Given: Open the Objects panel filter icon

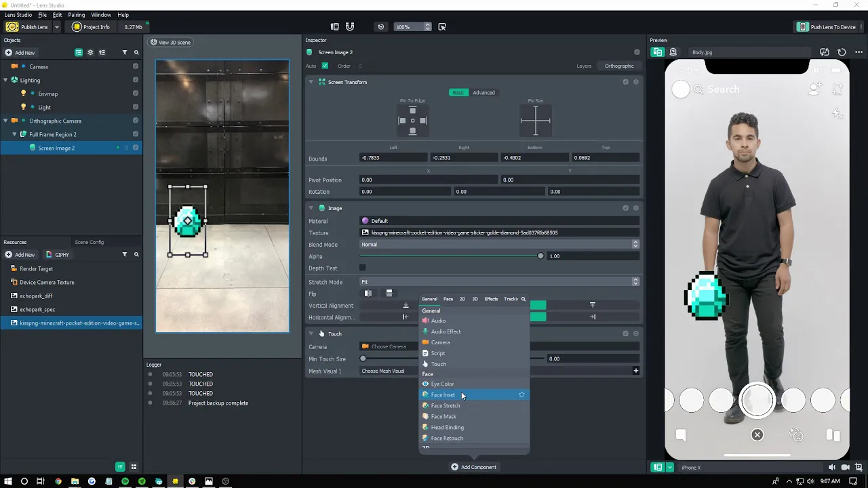Looking at the screenshot, I should tap(124, 53).
